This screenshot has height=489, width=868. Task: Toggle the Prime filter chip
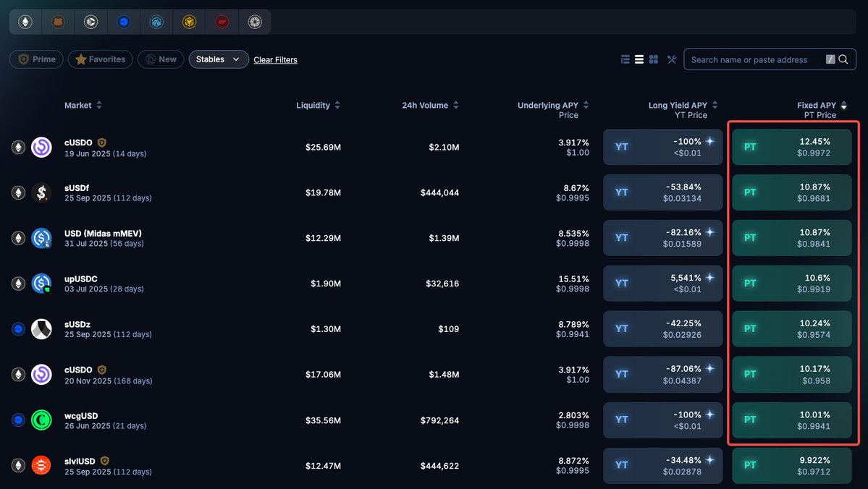pos(36,59)
